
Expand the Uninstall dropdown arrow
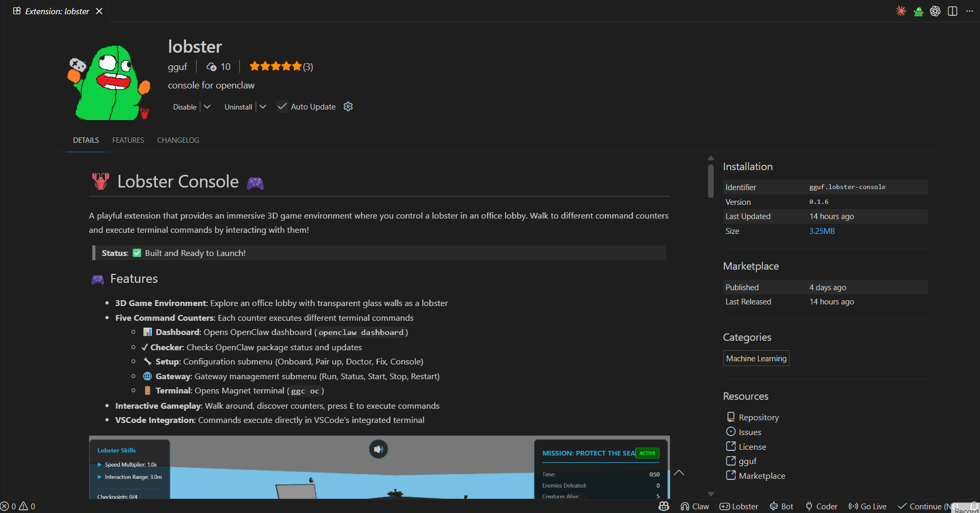point(263,107)
